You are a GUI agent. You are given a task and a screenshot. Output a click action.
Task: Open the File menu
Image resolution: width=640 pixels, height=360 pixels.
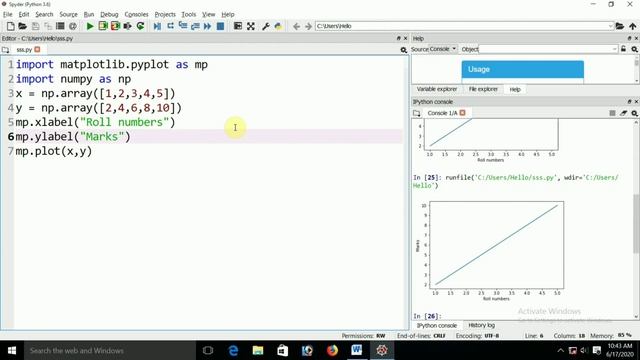click(x=8, y=14)
